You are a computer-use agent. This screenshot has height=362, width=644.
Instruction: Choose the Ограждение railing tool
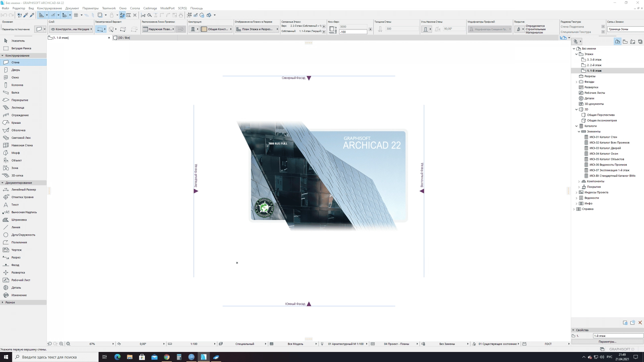(x=23, y=115)
